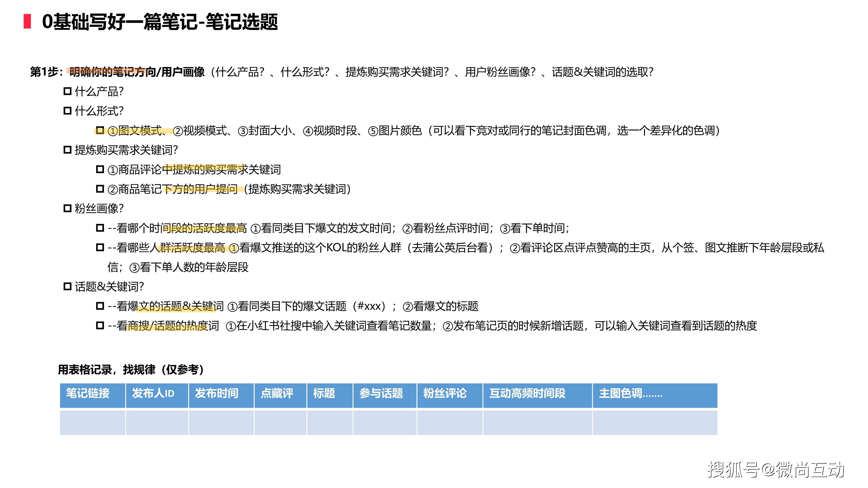The height and width of the screenshot is (488, 868).
Task: Click checkbox bullet before 什么形式?
Action: pos(67,111)
